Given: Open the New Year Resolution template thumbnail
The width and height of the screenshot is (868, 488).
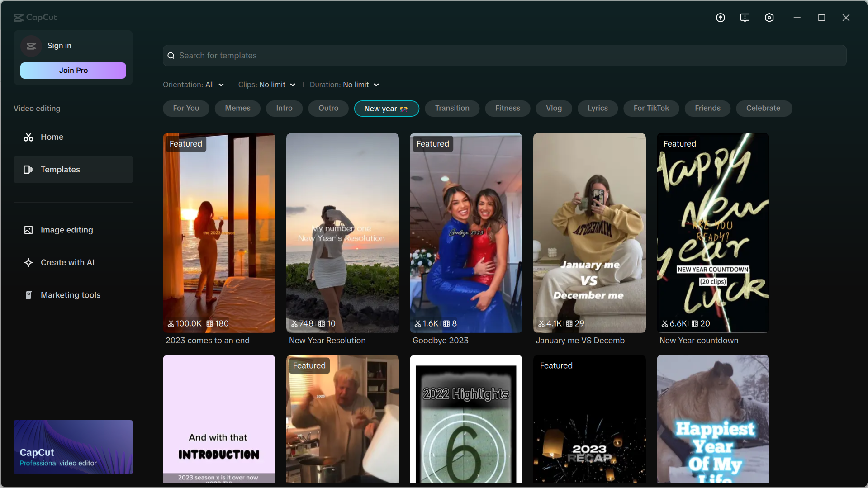Looking at the screenshot, I should [342, 233].
